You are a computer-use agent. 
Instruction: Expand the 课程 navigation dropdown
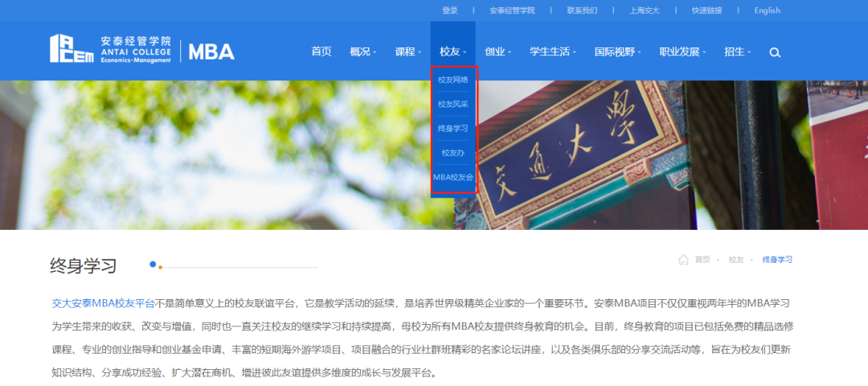coord(407,51)
